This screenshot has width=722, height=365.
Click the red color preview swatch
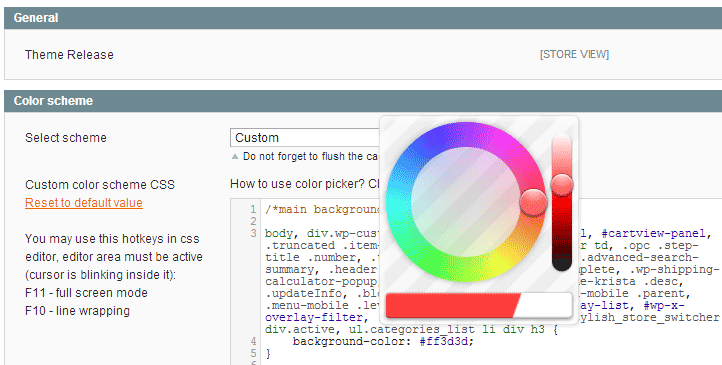click(453, 306)
